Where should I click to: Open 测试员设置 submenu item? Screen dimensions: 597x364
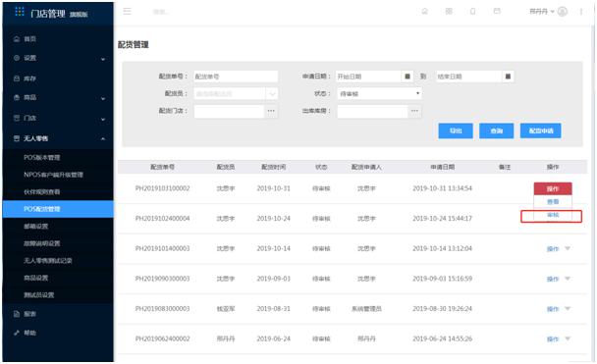tap(58, 294)
